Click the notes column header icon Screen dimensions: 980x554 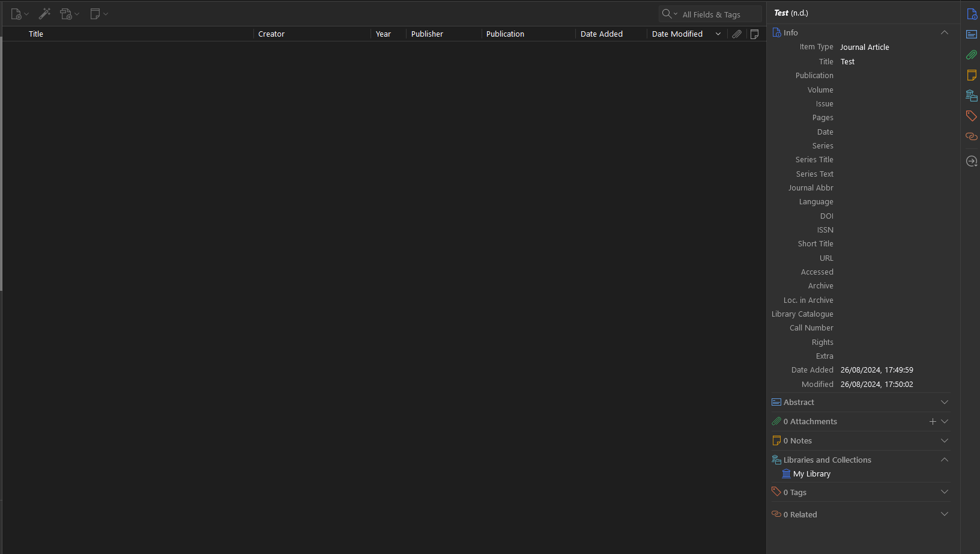pos(755,34)
